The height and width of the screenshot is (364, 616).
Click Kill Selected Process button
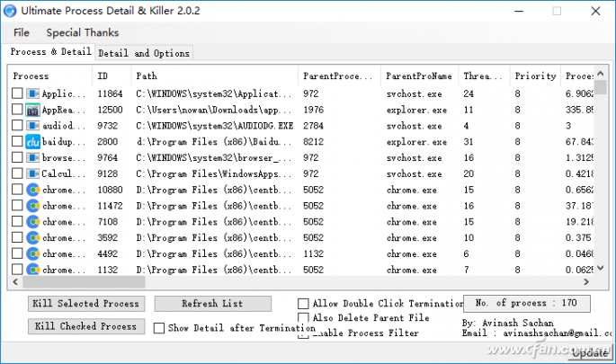click(x=86, y=304)
